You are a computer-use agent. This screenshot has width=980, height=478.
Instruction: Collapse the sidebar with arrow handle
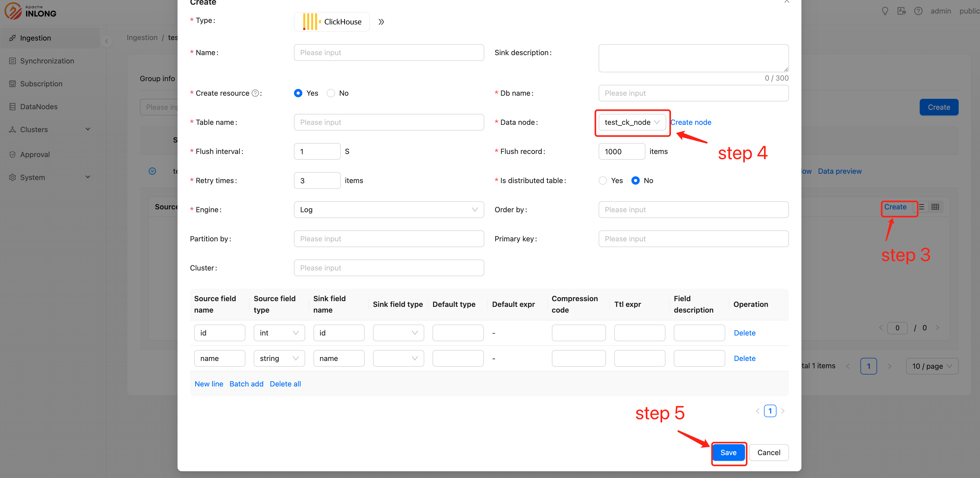(x=107, y=41)
